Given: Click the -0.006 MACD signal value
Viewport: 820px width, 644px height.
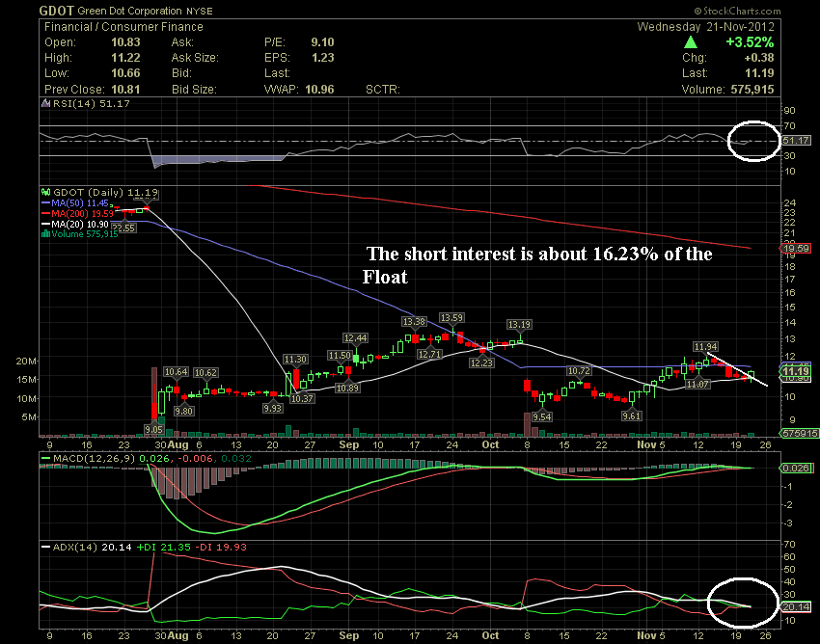Looking at the screenshot, I should pyautogui.click(x=196, y=459).
